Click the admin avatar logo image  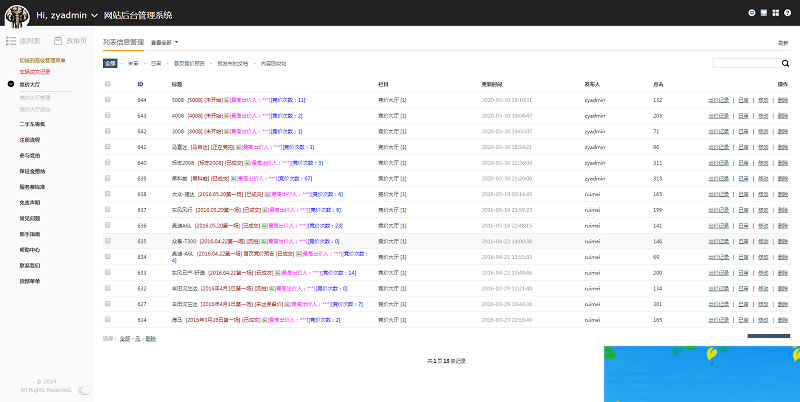click(x=15, y=15)
